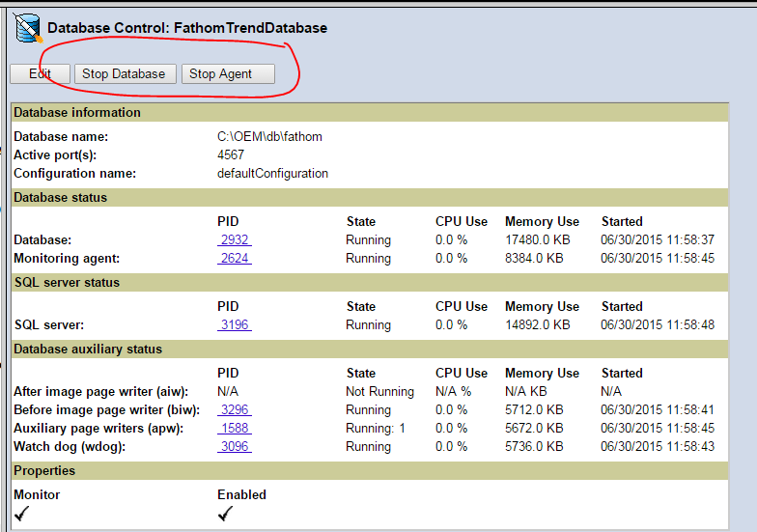Image resolution: width=757 pixels, height=532 pixels.
Task: Select Monitoring agent memory 8384.0 KB
Action: coord(534,259)
